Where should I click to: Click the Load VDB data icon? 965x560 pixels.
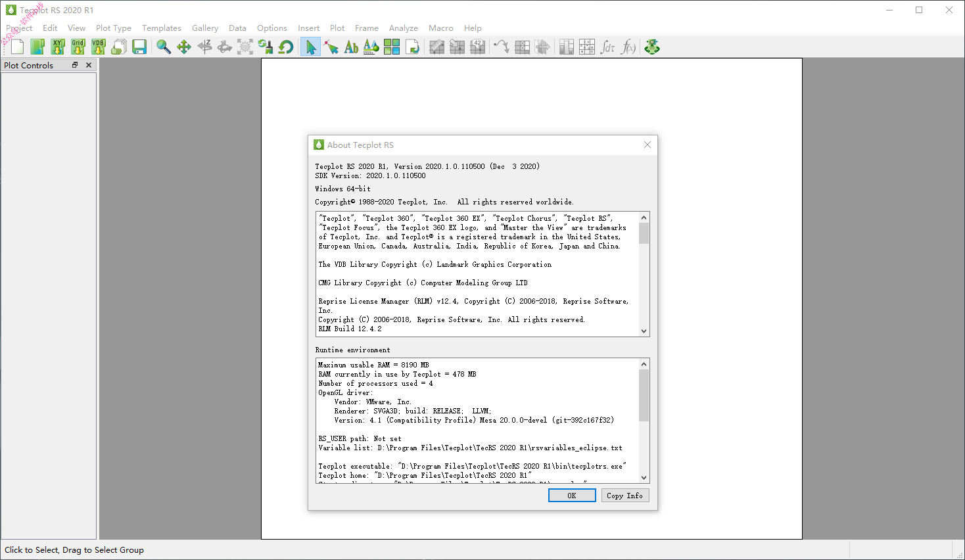[99, 47]
